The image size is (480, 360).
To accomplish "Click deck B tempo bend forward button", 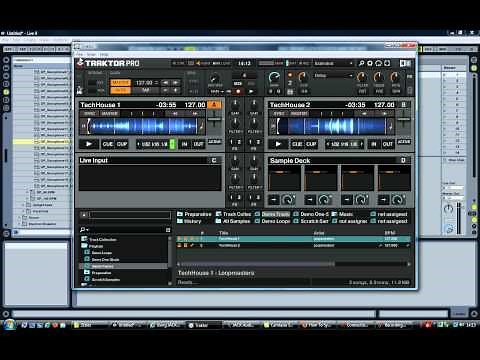I will pos(384,114).
